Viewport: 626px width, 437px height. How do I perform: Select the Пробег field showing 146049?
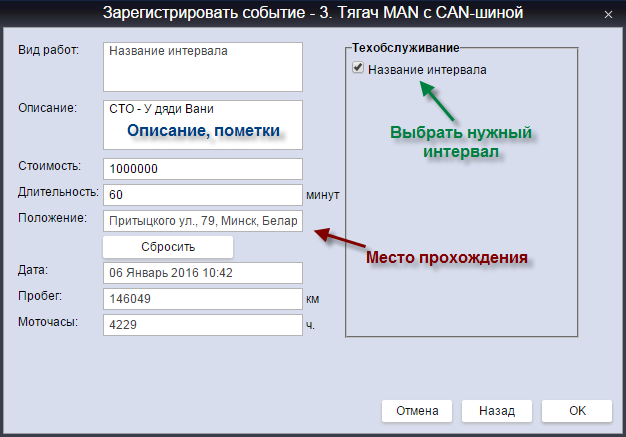[202, 299]
